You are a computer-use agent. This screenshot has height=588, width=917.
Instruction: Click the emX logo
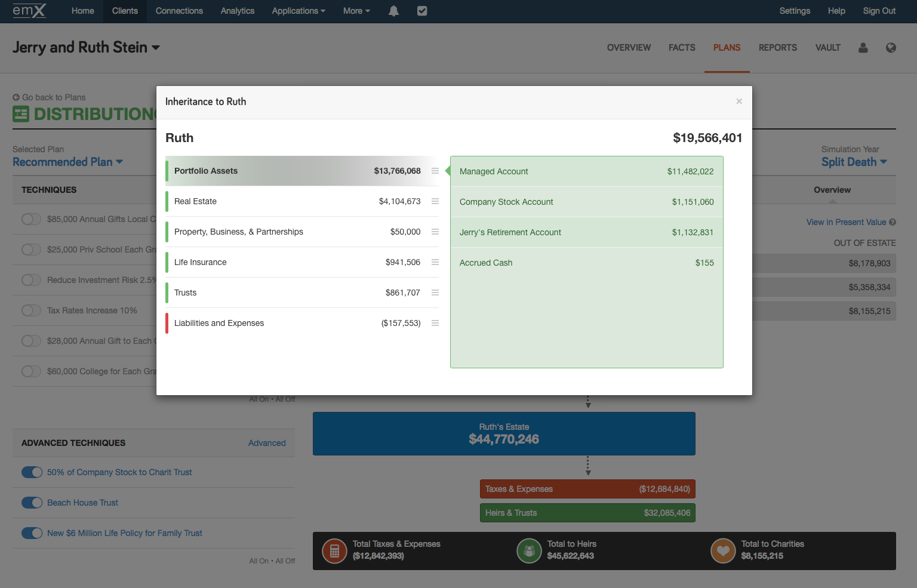tap(29, 11)
